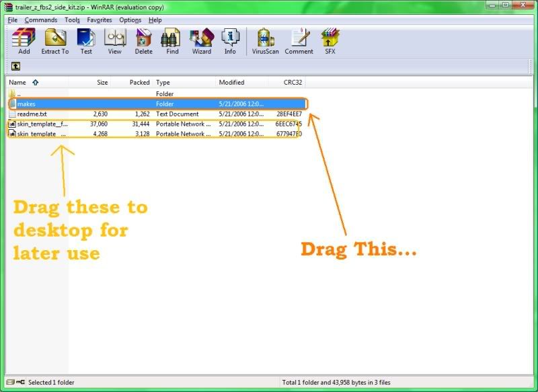Open the View toolbar icon

tap(115, 42)
